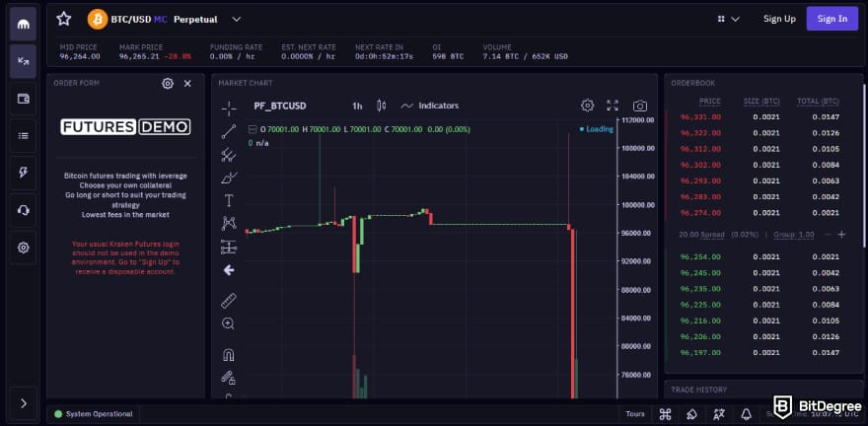Select the ruler measure tool

[229, 301]
